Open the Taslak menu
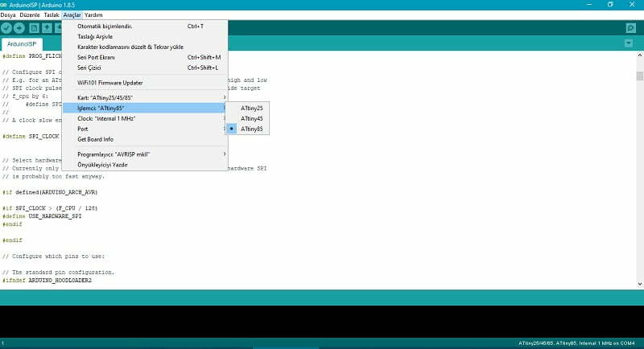This screenshot has height=349, width=644. 52,14
